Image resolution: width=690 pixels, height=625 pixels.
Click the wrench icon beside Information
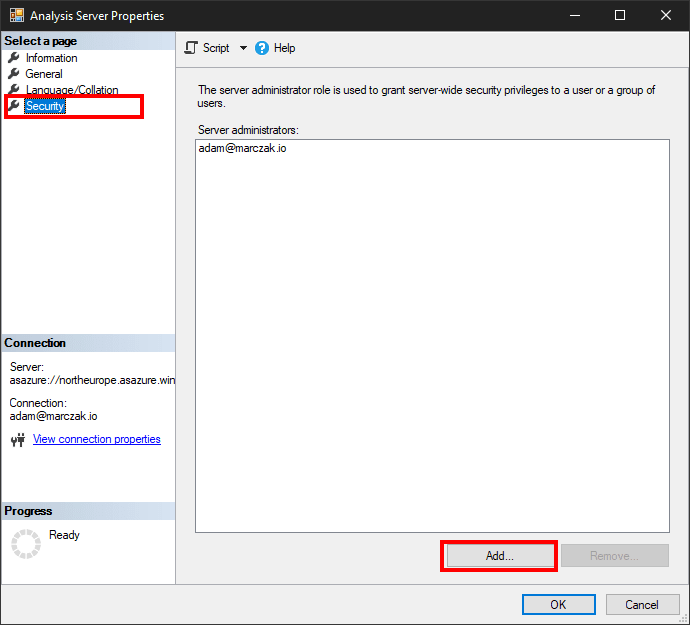[13, 58]
